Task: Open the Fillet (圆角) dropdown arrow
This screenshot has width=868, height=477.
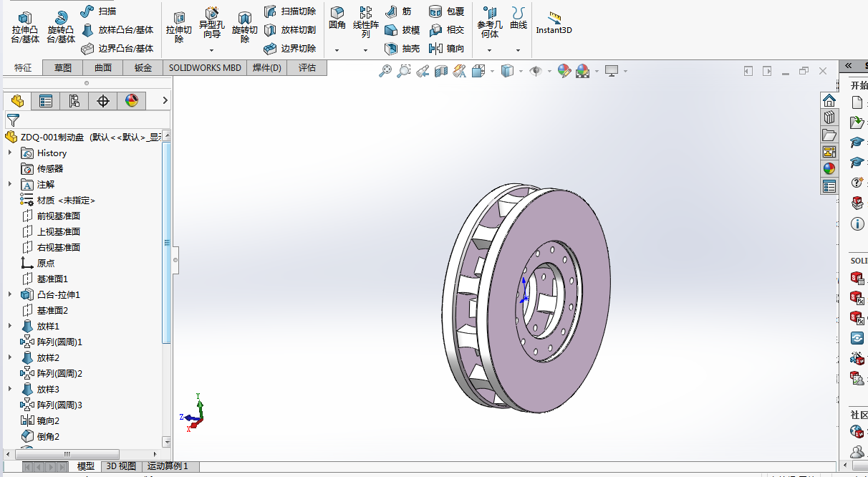Action: click(337, 51)
